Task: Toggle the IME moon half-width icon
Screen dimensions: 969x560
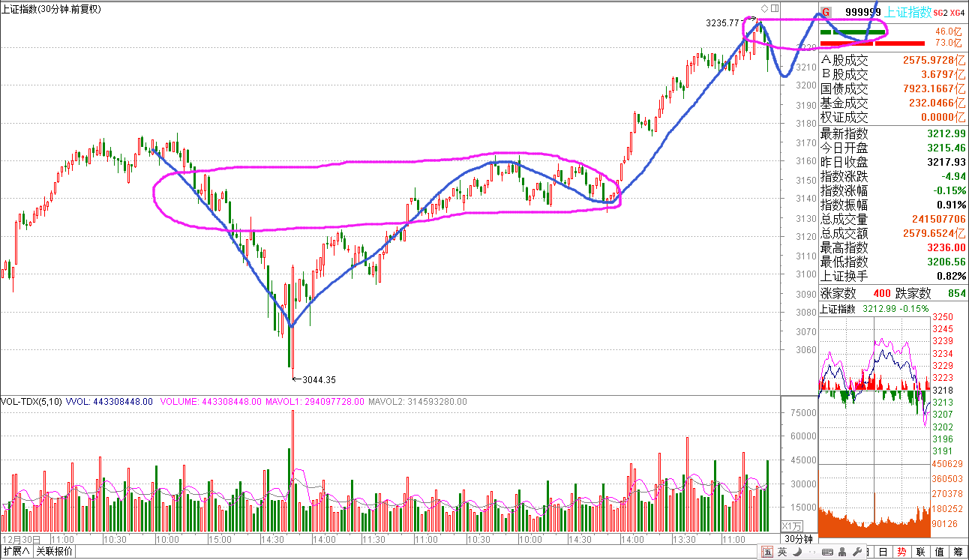Action: (x=798, y=553)
